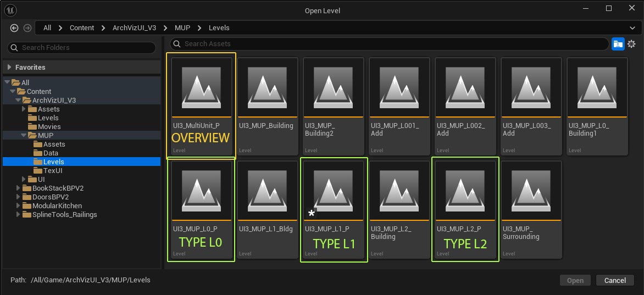Select UI3_MUP_L0_Building1 level asset
The height and width of the screenshot is (295, 644).
(597, 106)
